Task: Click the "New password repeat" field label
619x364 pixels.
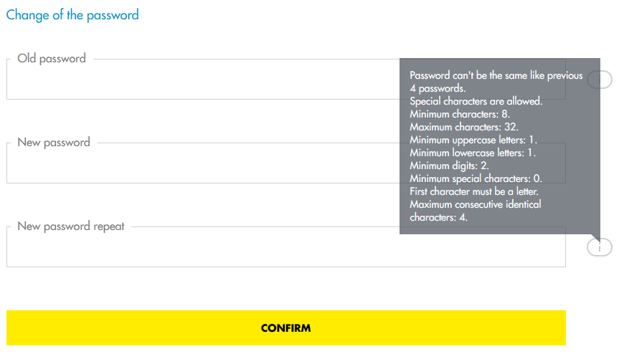Action: point(71,226)
